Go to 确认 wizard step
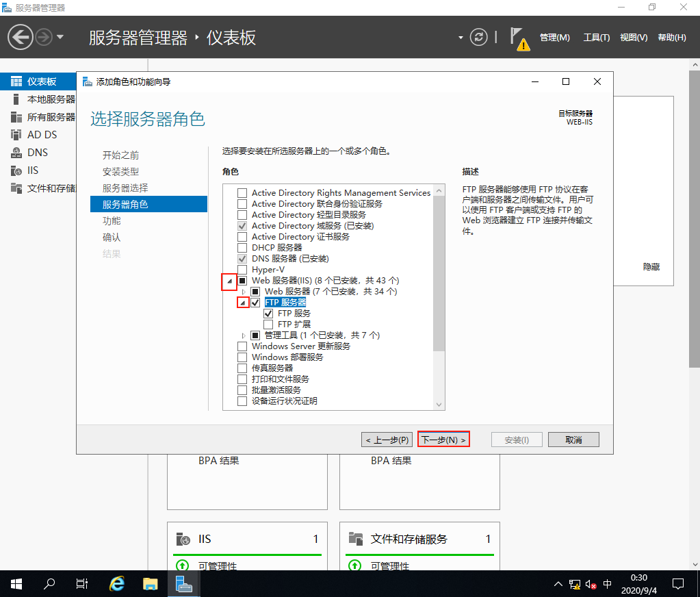Image resolution: width=700 pixels, height=597 pixels. tap(112, 237)
